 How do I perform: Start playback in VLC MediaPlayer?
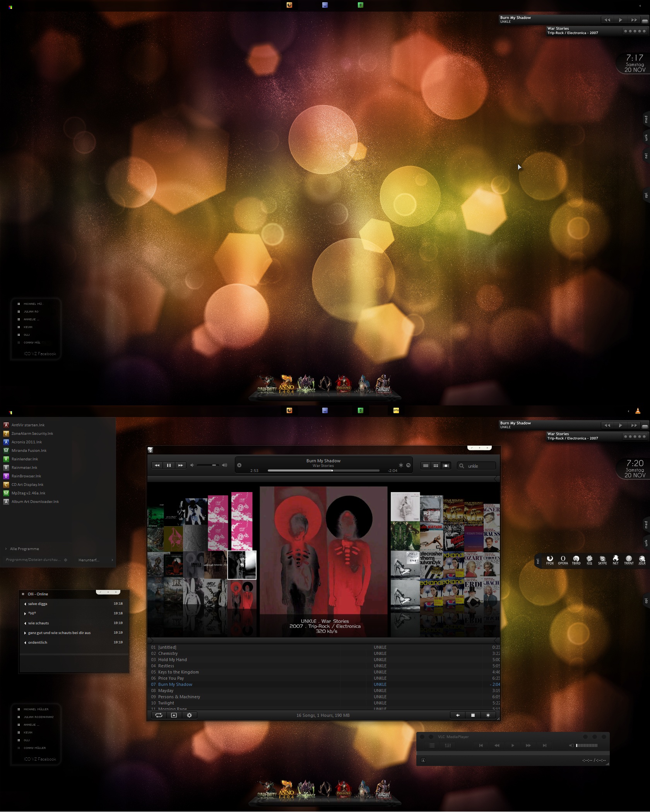click(x=513, y=745)
